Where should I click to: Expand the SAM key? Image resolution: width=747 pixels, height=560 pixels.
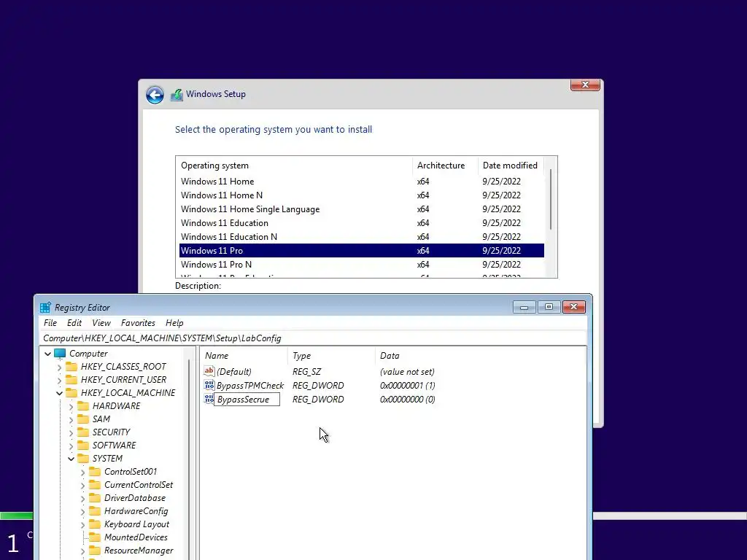pos(71,419)
